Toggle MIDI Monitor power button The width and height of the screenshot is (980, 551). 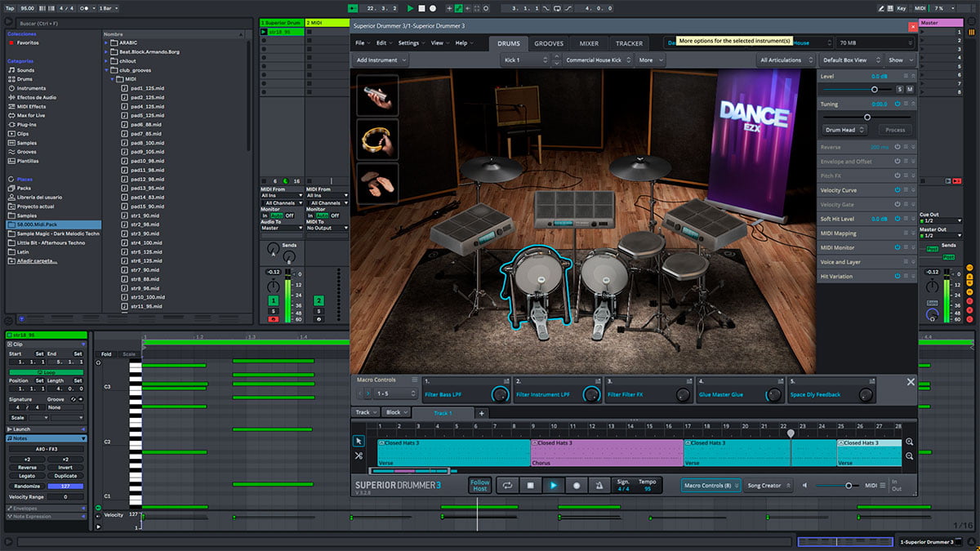[x=897, y=247]
